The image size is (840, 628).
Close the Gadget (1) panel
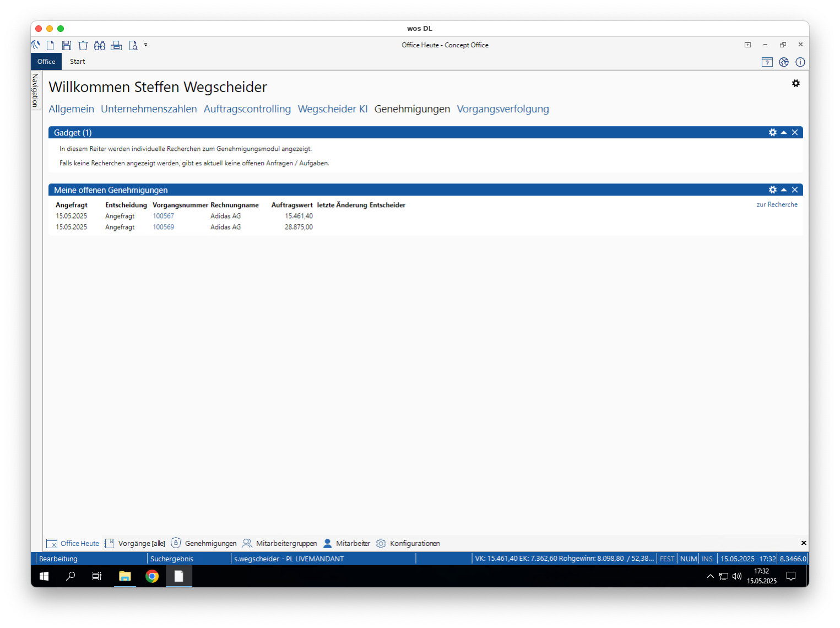point(795,132)
